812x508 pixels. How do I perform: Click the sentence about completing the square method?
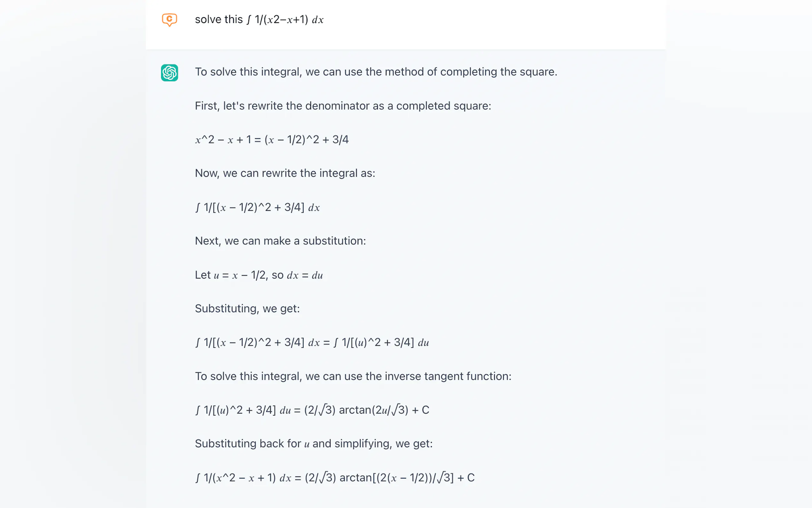pos(376,72)
